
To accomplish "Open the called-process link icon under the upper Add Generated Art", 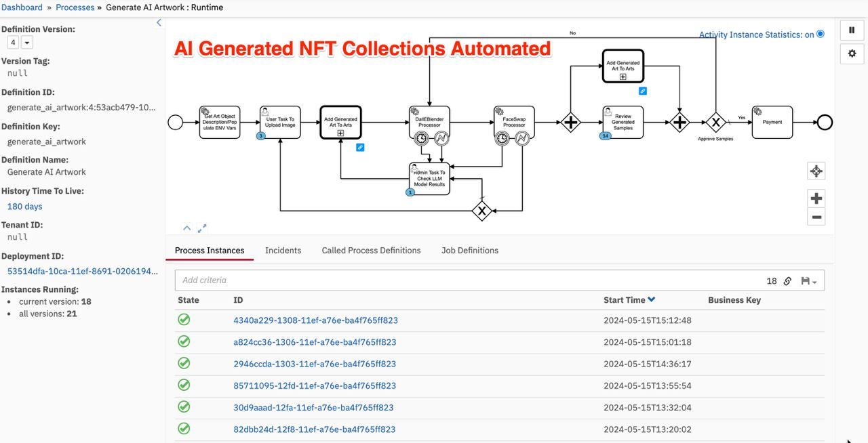I will coord(643,91).
